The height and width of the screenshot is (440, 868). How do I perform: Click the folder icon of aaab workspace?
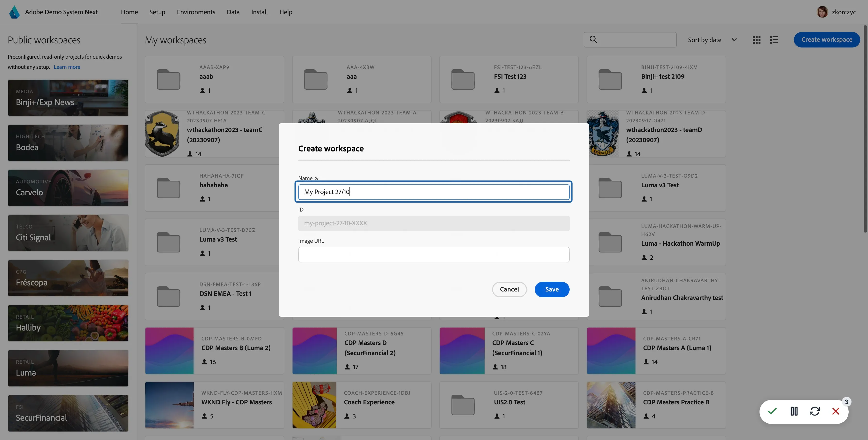(x=169, y=79)
